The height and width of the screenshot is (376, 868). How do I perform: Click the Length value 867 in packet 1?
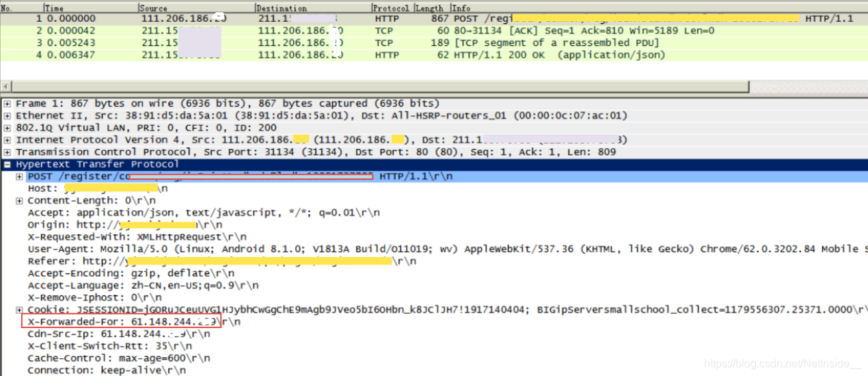(439, 18)
